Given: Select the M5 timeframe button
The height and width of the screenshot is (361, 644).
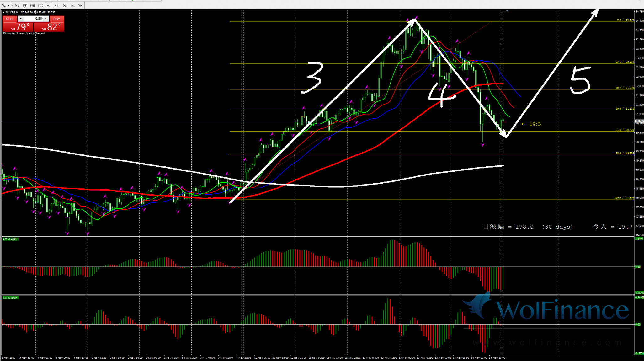Looking at the screenshot, I should [x=25, y=5].
